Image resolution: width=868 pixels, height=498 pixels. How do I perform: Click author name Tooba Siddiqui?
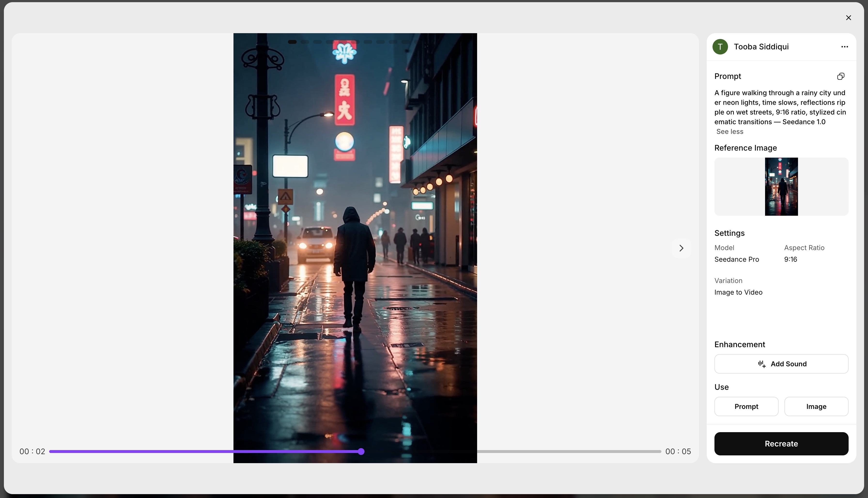click(x=761, y=47)
